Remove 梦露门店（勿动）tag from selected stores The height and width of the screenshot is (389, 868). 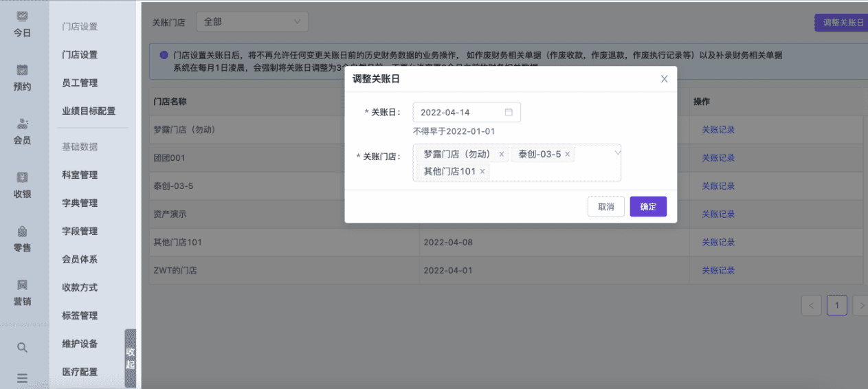pos(502,155)
